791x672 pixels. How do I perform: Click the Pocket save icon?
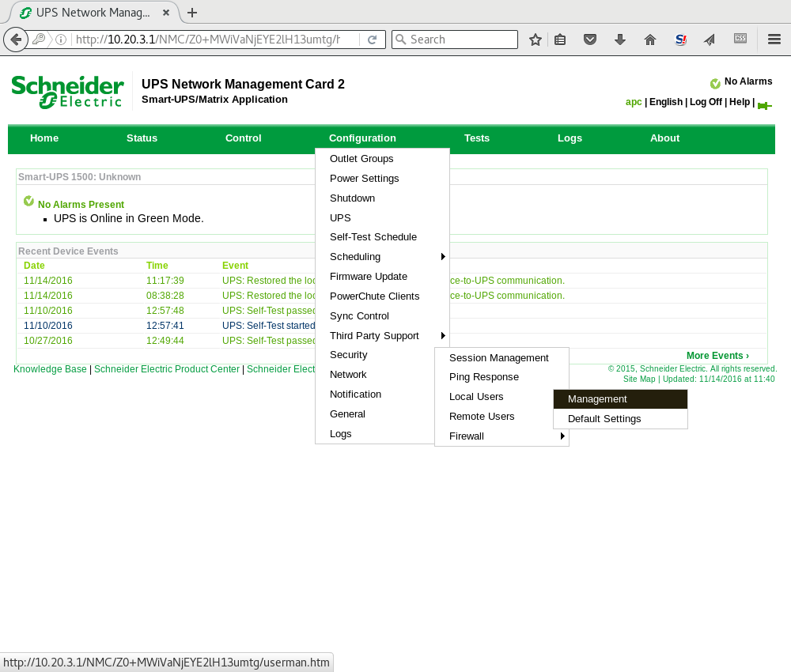pyautogui.click(x=590, y=40)
